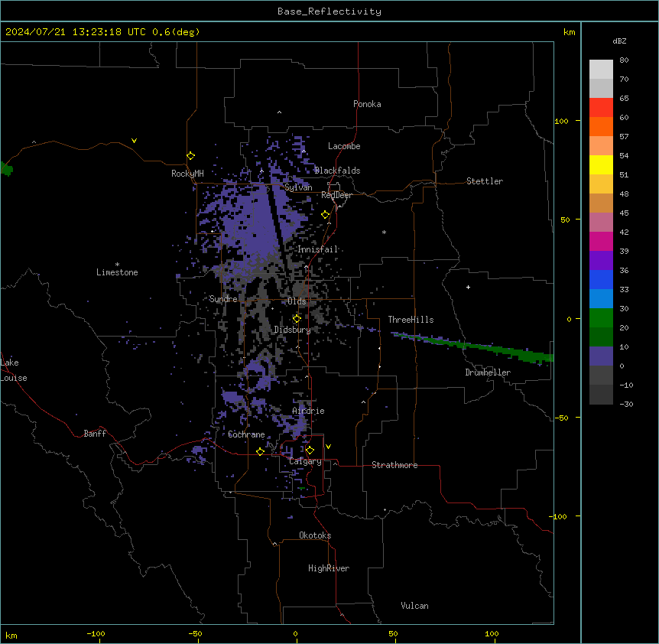This screenshot has width=659, height=644.
Task: Click the white plus marker north of Drumheller
Action: click(x=468, y=287)
